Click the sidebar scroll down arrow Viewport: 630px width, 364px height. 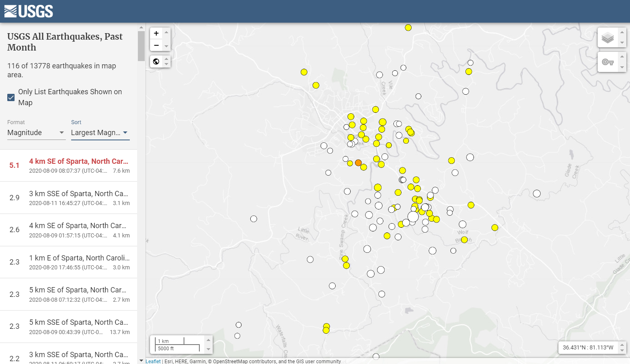141,360
